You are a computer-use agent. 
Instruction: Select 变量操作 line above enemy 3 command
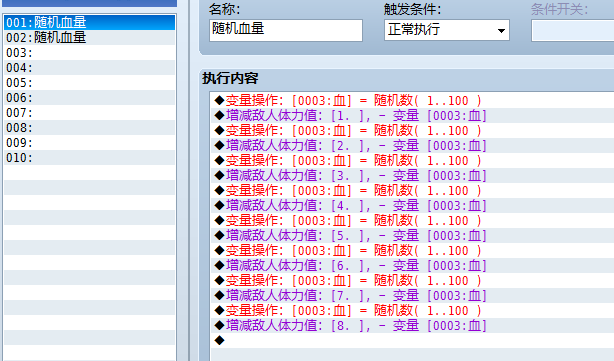pos(413,161)
